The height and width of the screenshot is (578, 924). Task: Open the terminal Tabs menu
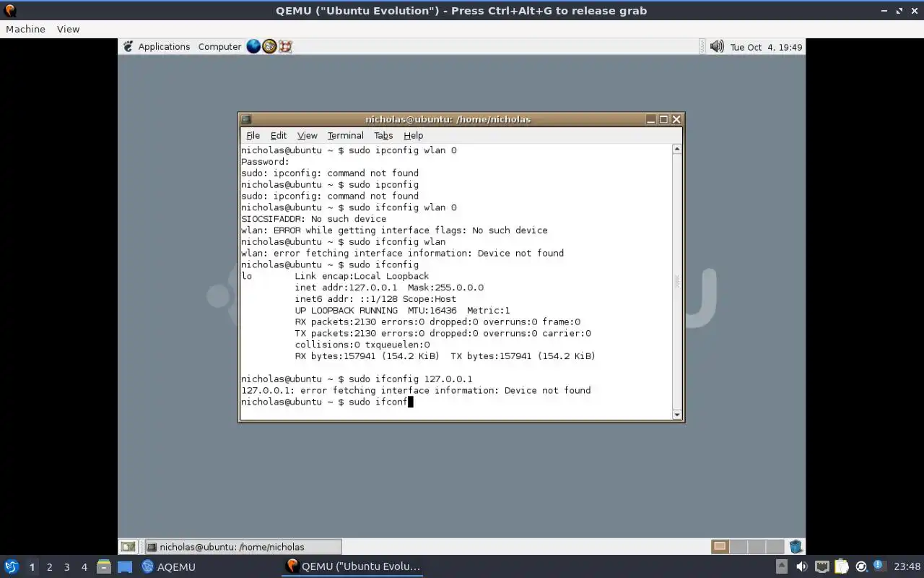click(x=383, y=135)
